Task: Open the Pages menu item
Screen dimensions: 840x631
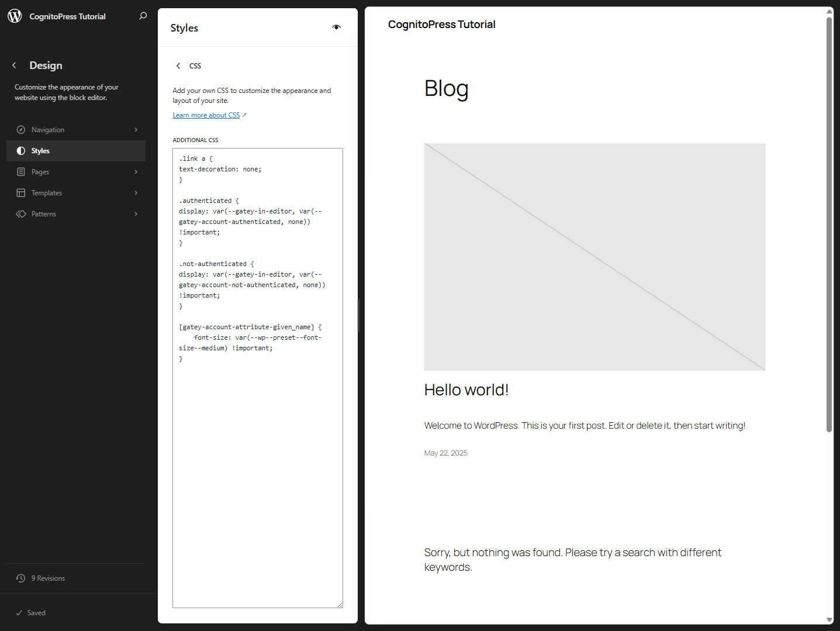Action: click(76, 172)
